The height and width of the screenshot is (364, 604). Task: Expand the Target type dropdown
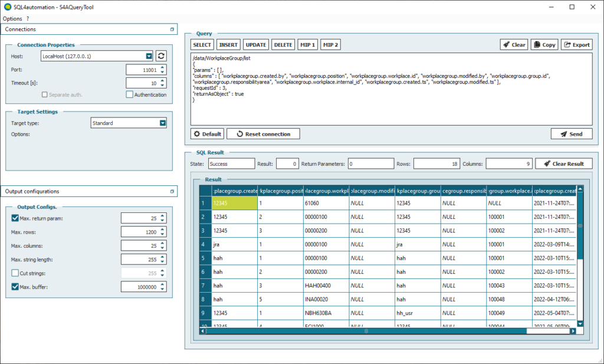tap(163, 123)
